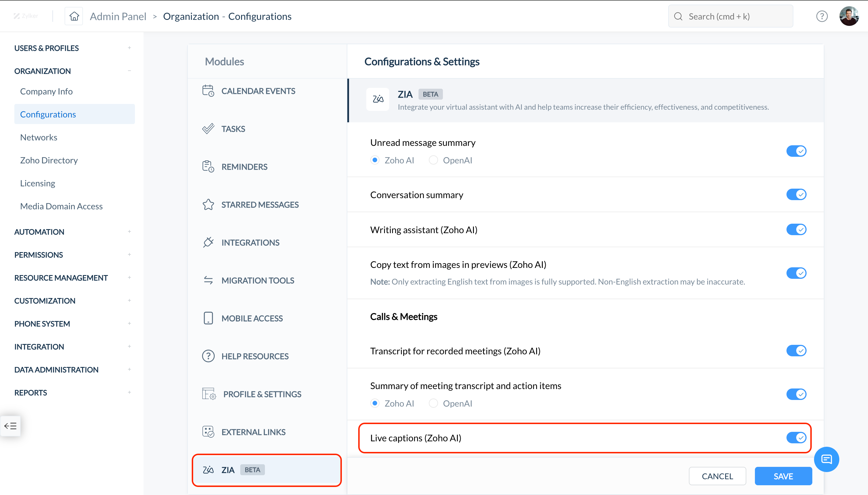868x495 pixels.
Task: Click the search magnifier icon
Action: [678, 16]
